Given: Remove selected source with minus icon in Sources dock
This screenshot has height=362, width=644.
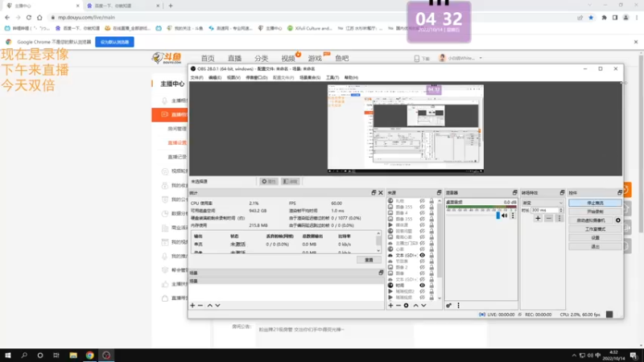Looking at the screenshot, I should pos(398,306).
